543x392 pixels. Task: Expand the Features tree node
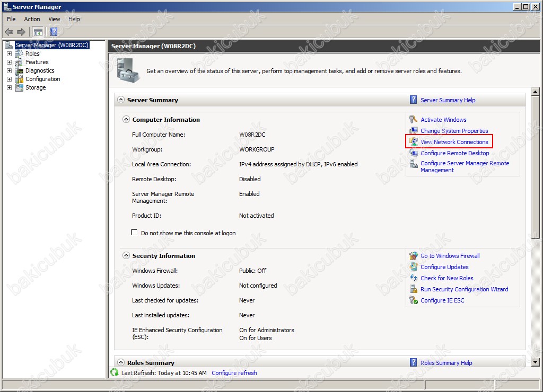pos(10,63)
